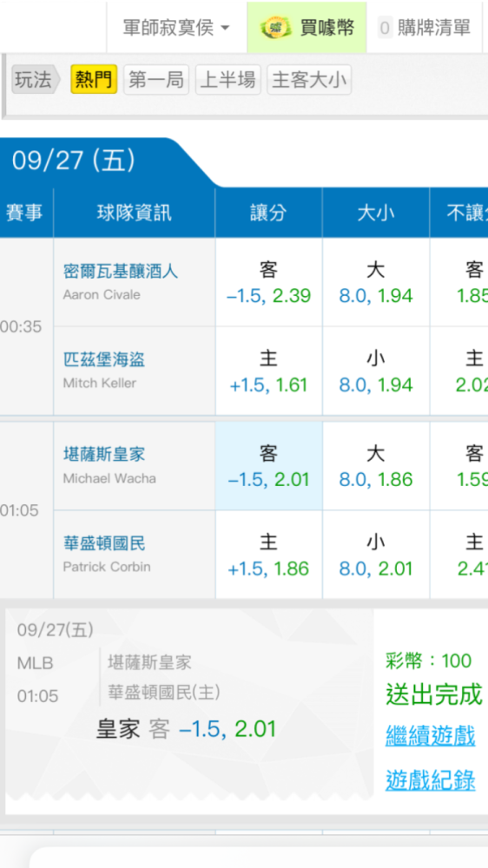Click the MLB league label in receipt

click(x=35, y=663)
